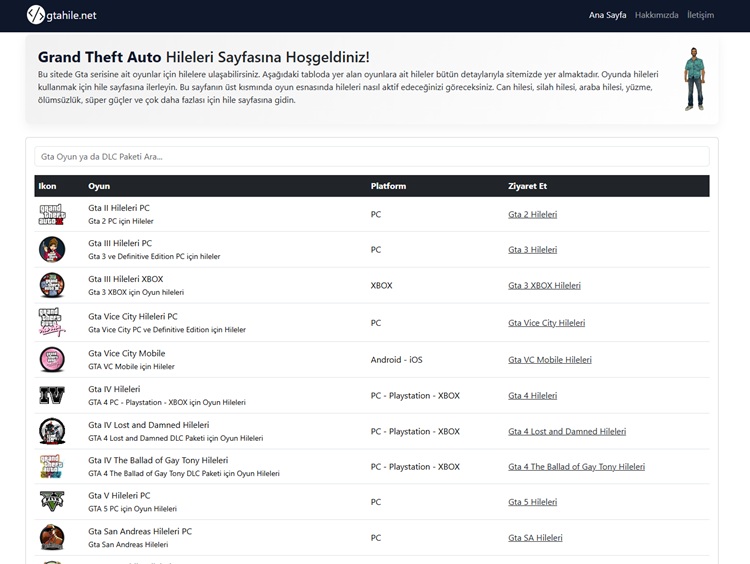The height and width of the screenshot is (564, 750).
Task: Click the GTA San Andreas game icon
Action: (51, 538)
